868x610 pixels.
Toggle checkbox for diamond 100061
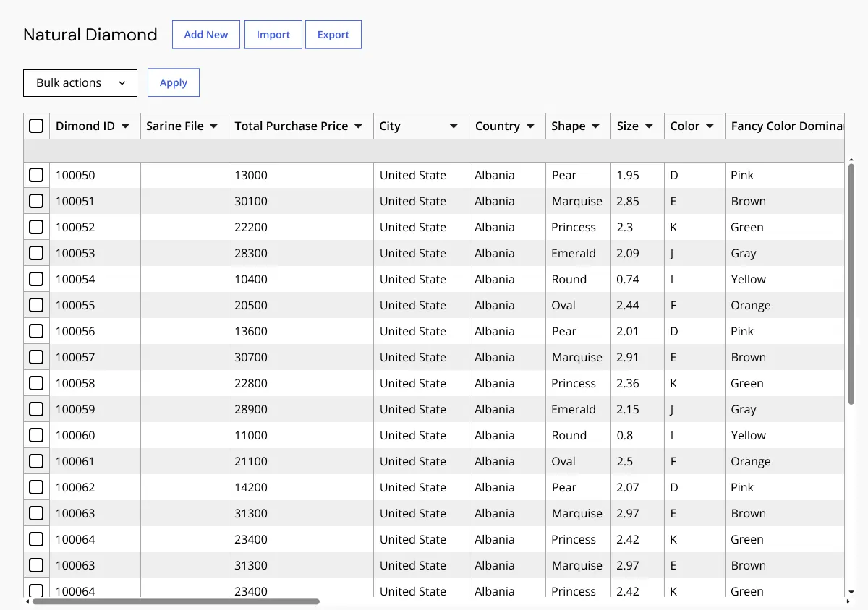36,461
